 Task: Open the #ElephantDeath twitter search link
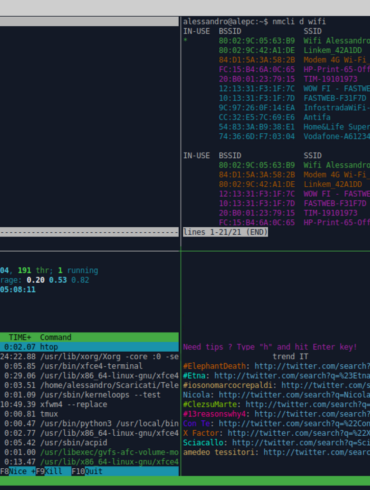point(312,366)
